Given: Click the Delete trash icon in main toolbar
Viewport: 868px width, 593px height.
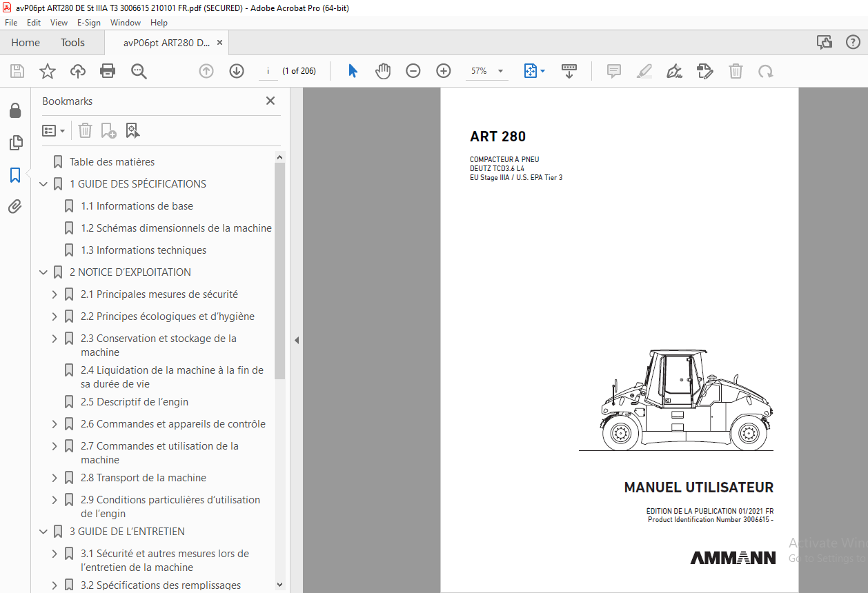Looking at the screenshot, I should [736, 71].
